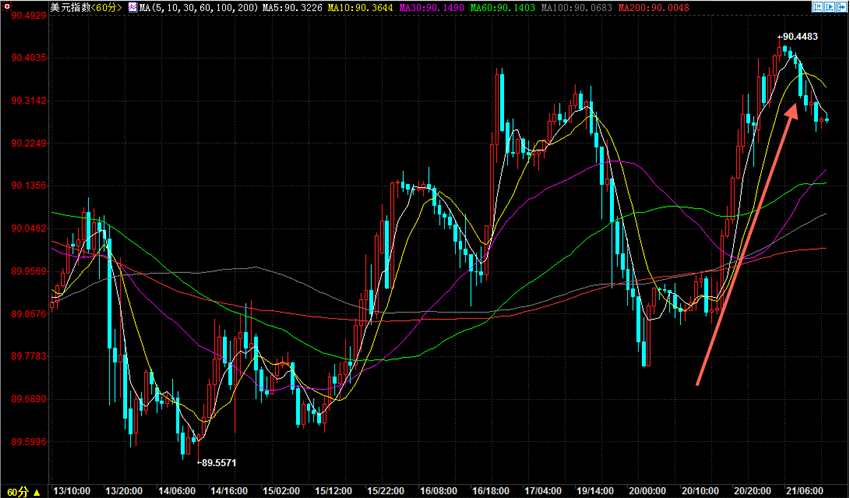Click the last blue double-arrow icon at top-right
The height and width of the screenshot is (498, 850).
[x=841, y=7]
